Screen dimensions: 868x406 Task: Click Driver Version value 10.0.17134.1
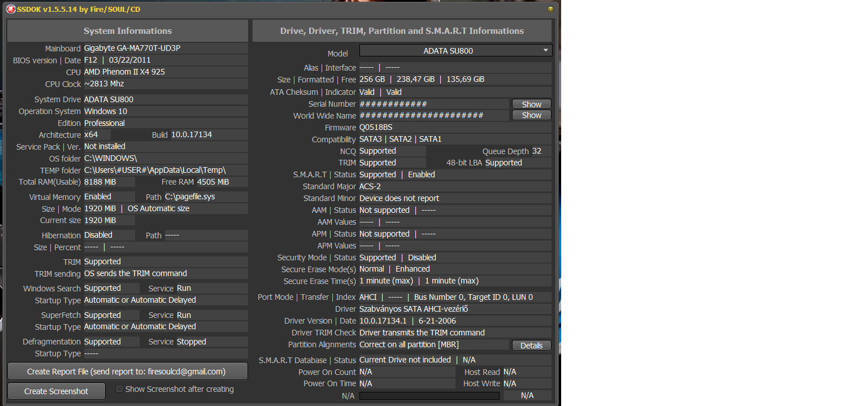click(455, 321)
